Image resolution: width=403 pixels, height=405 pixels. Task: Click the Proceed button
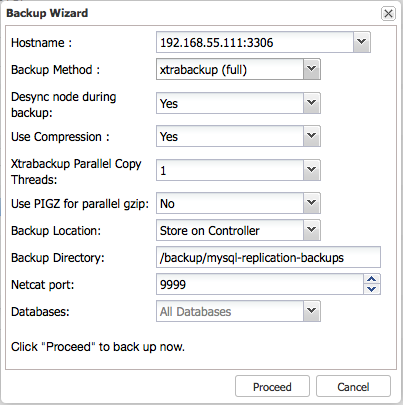272,386
